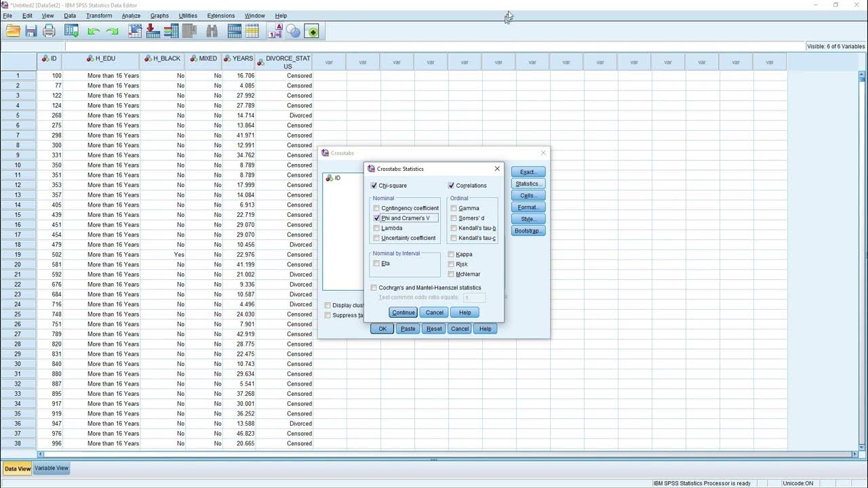This screenshot has width=868, height=488.
Task: Check the Kendall's tau-b option
Action: [x=454, y=228]
